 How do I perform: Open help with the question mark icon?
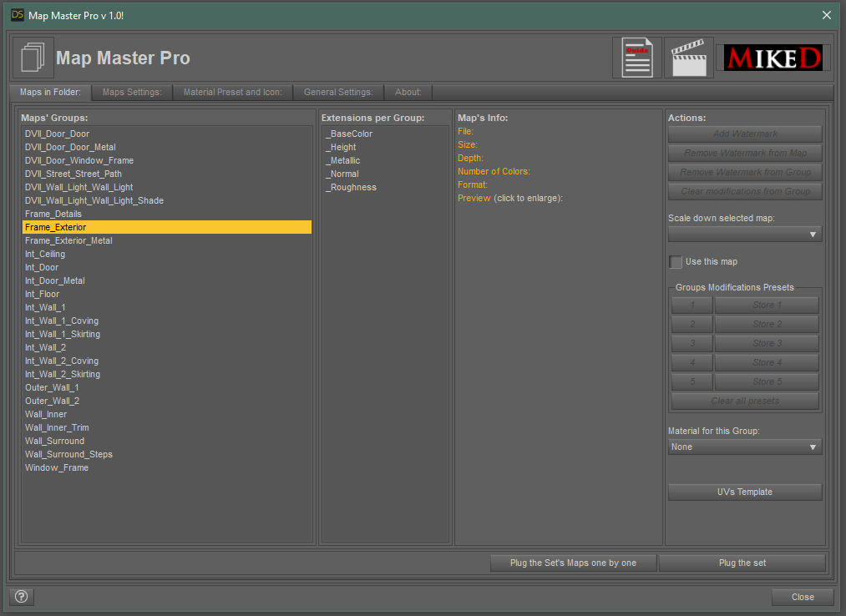[22, 597]
